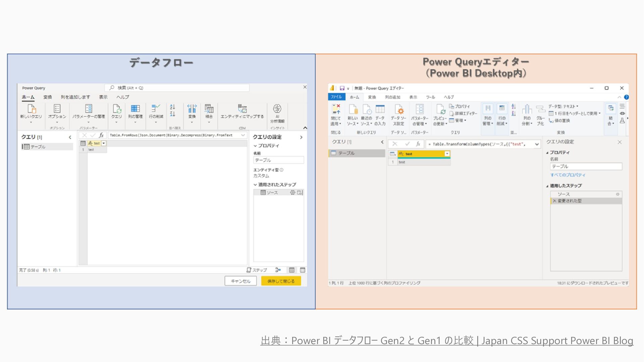Click パラメーターの管理 icon in Desktop editor ribbon

[x=420, y=109]
